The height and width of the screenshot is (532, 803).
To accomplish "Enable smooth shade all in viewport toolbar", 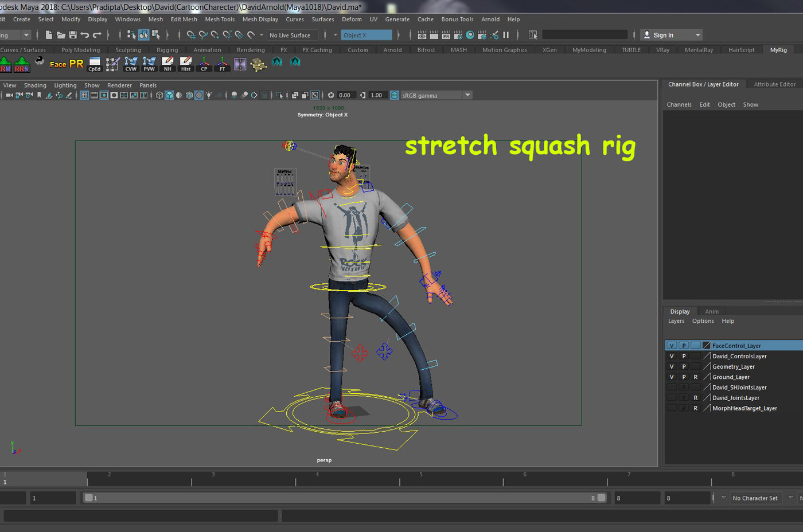I will click(x=169, y=95).
